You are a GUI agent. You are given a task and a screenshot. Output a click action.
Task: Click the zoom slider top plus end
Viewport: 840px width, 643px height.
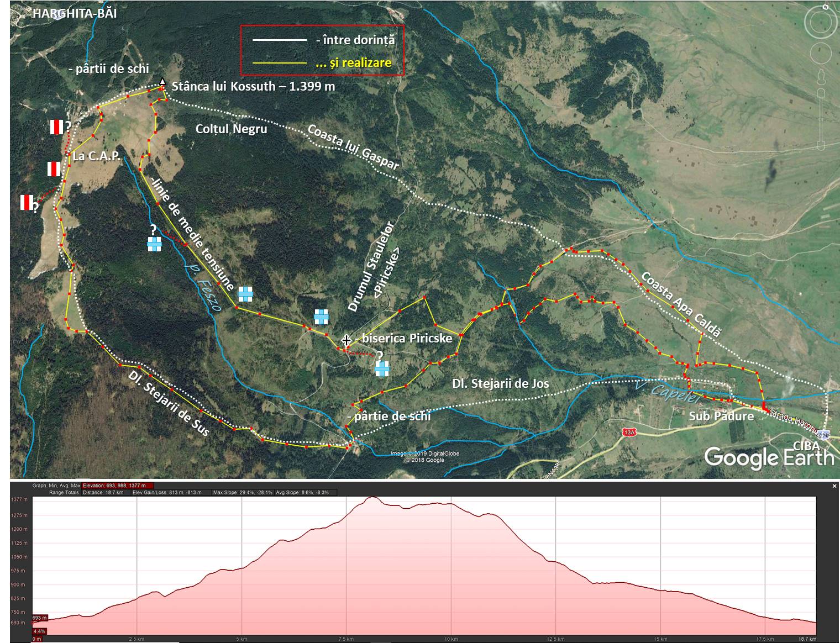(821, 92)
